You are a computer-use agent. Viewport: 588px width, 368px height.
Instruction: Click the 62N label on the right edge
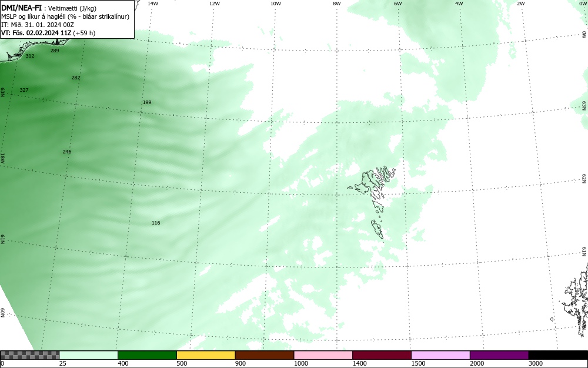[x=584, y=178]
